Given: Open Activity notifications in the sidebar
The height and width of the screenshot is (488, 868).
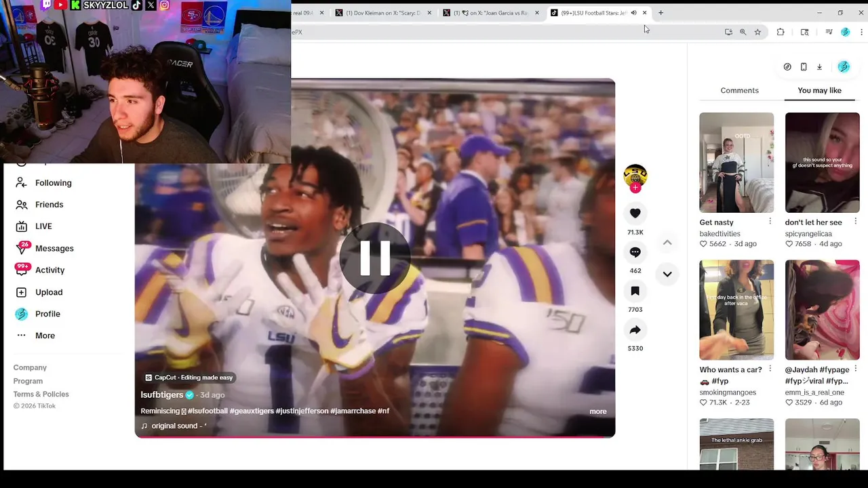Looking at the screenshot, I should (50, 270).
